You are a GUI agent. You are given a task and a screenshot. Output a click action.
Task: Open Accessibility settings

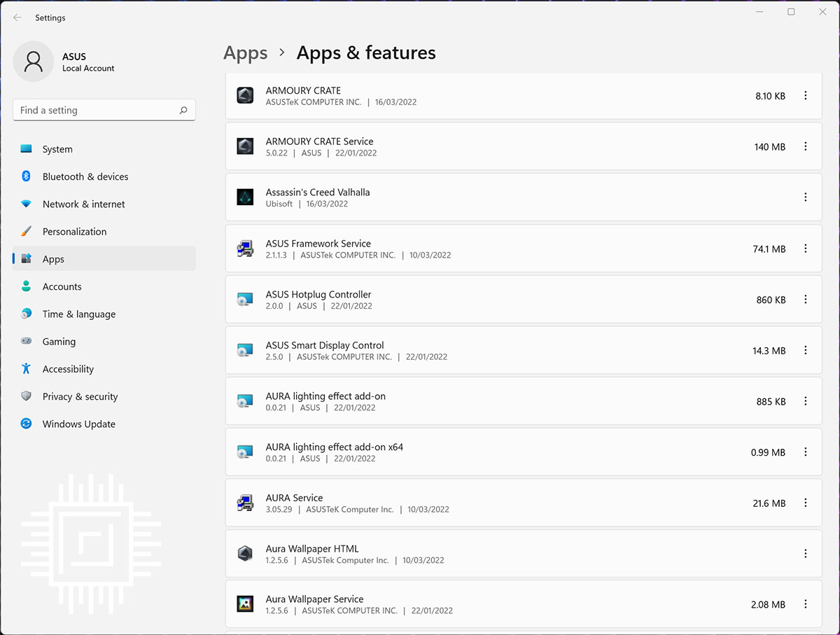[104, 369]
